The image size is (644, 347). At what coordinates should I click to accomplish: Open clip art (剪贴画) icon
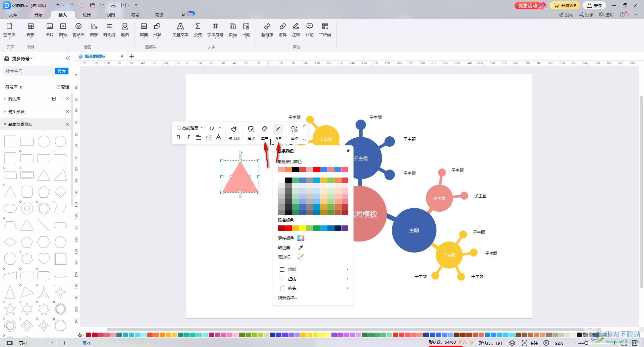pos(78,30)
